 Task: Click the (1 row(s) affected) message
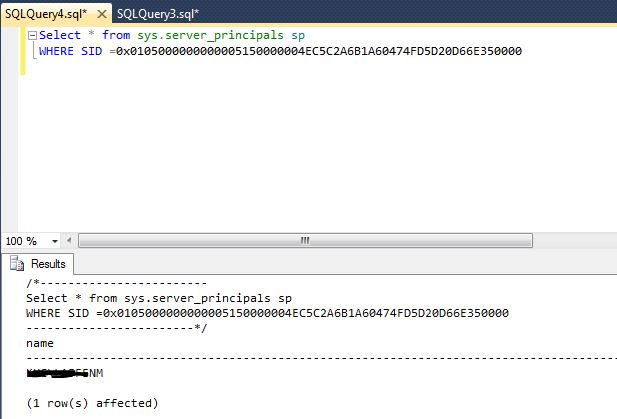coord(92,403)
